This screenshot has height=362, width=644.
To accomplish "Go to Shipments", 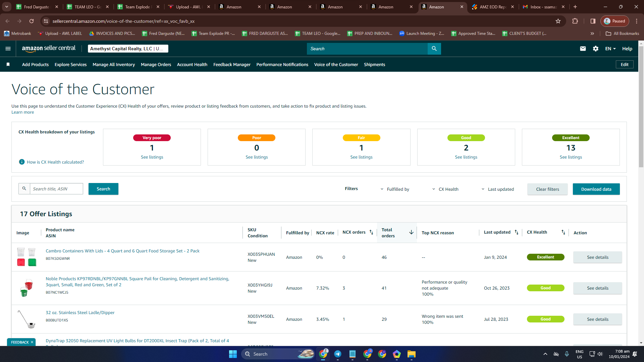I will pyautogui.click(x=374, y=64).
